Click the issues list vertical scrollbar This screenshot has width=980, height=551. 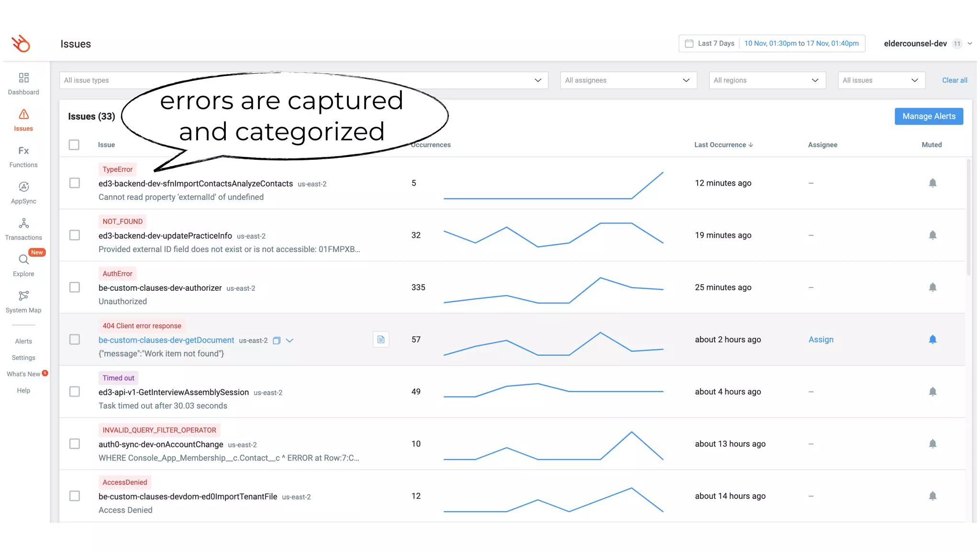(x=969, y=218)
